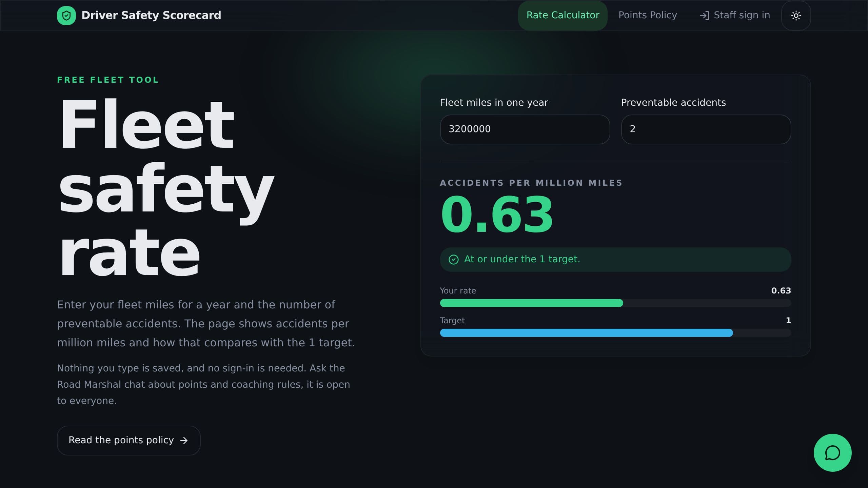This screenshot has height=488, width=868.
Task: Click the small 0.63 value beside Your rate
Action: (x=781, y=291)
